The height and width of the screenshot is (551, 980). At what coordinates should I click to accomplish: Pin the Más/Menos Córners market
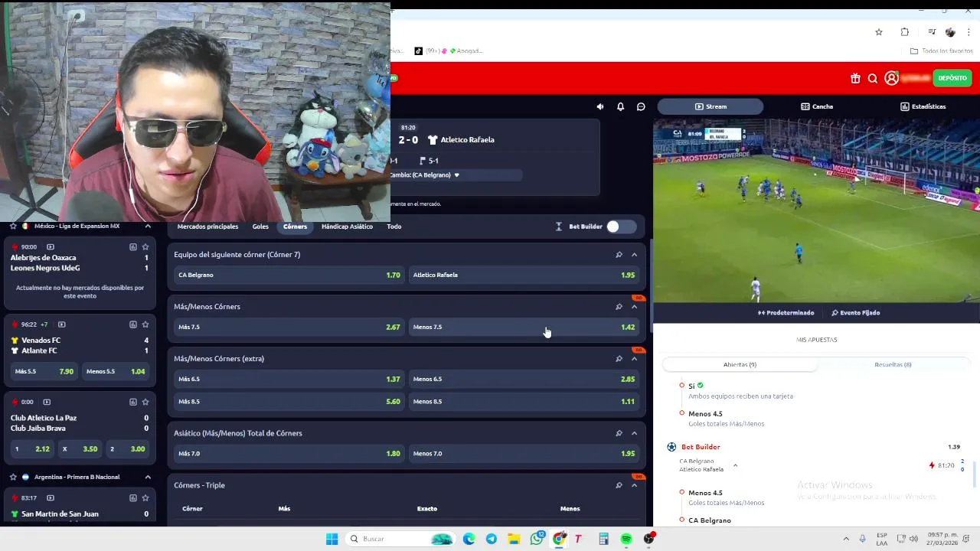(x=619, y=307)
